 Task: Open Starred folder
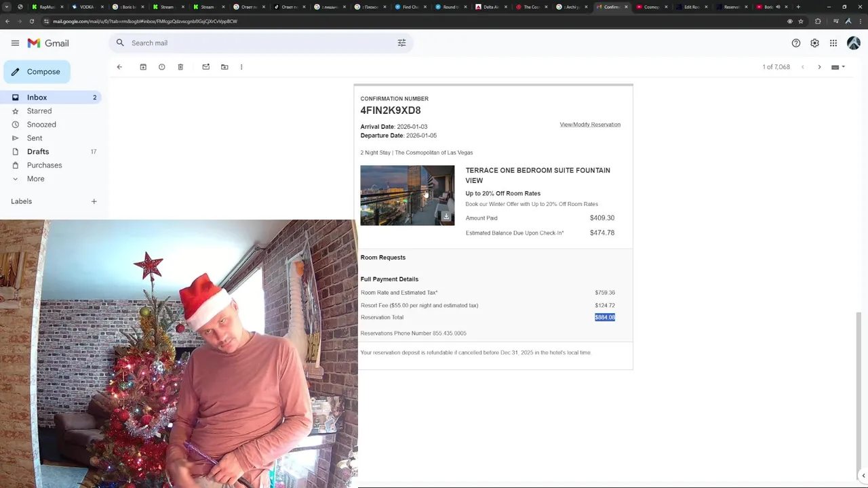pyautogui.click(x=52, y=111)
